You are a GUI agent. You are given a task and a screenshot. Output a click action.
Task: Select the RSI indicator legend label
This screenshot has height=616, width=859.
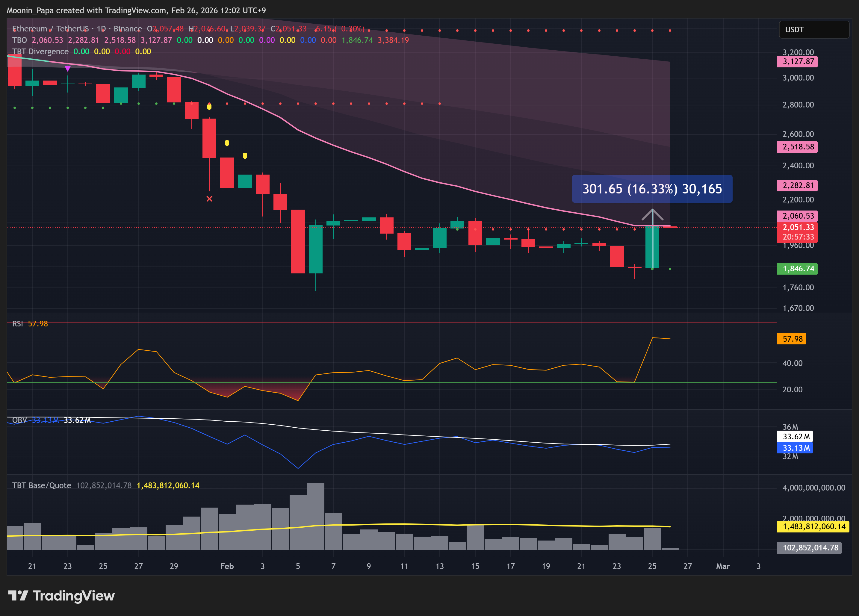point(17,324)
